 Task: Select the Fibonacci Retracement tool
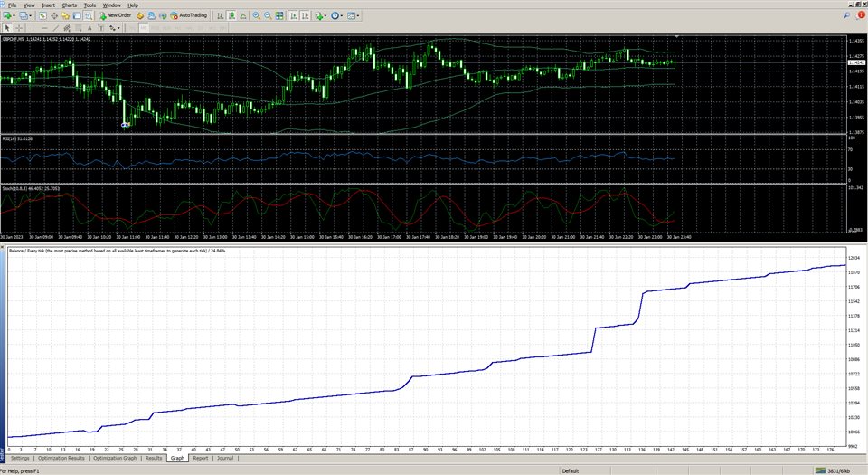coord(79,28)
